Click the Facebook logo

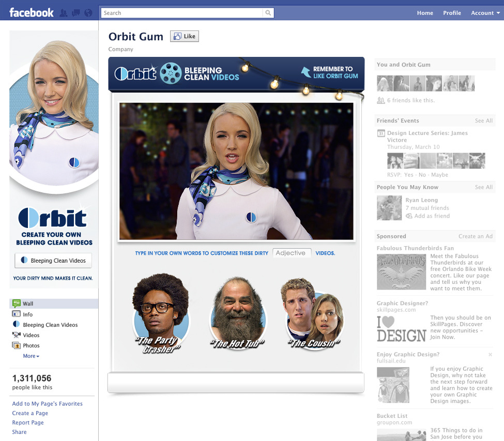(x=32, y=12)
